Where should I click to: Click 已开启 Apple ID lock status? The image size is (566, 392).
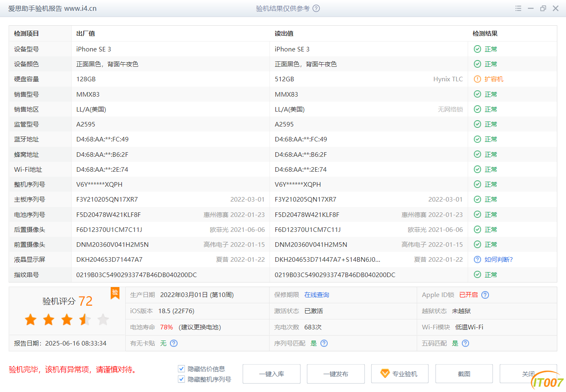[469, 295]
